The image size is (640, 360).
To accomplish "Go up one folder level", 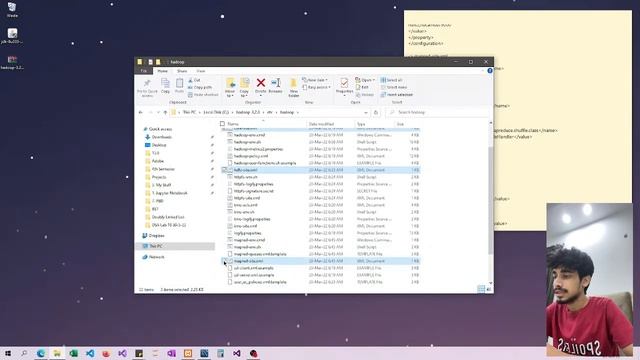I will click(165, 112).
